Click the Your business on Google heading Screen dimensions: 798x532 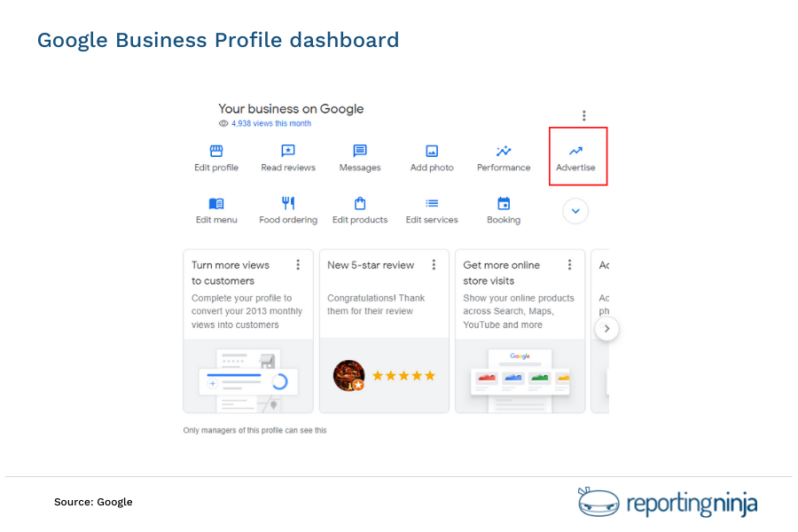(291, 109)
